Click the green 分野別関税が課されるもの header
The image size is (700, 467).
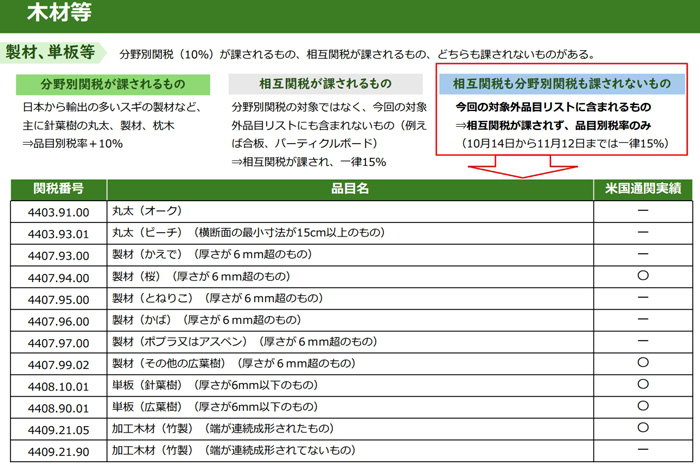tap(111, 84)
